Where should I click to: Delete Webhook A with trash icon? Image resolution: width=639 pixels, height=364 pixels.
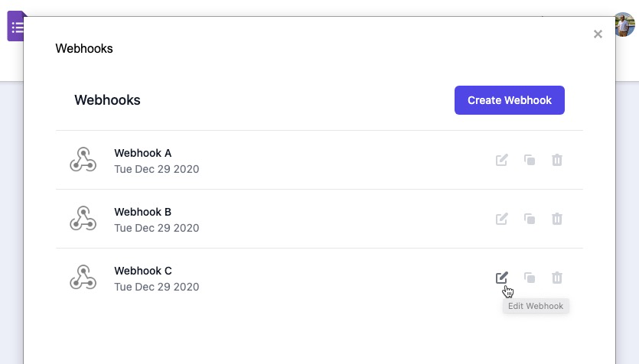(x=557, y=160)
